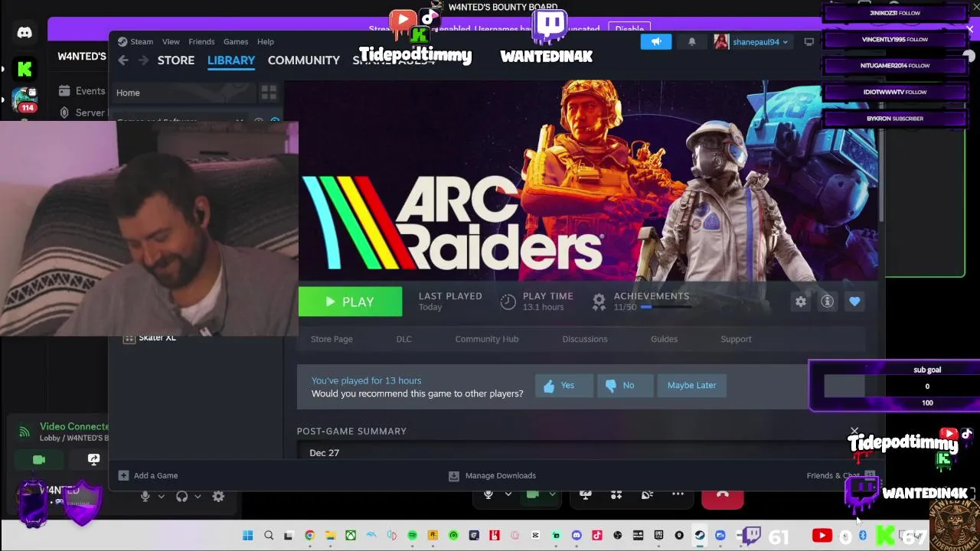The image size is (980, 551).
Task: Open Events in Discord channel list
Action: click(83, 91)
